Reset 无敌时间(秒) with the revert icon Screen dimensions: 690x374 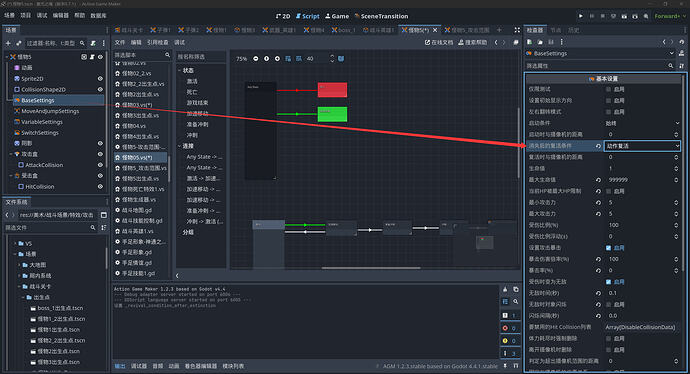(598, 293)
